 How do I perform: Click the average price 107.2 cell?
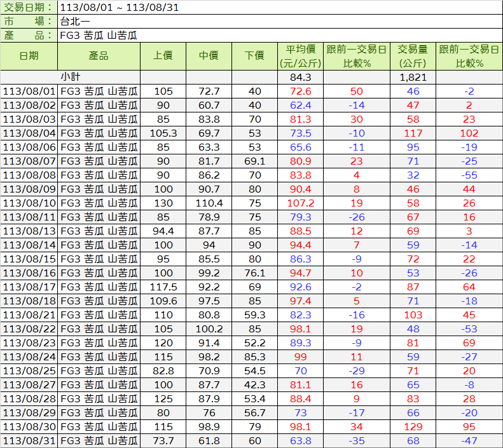coord(300,203)
